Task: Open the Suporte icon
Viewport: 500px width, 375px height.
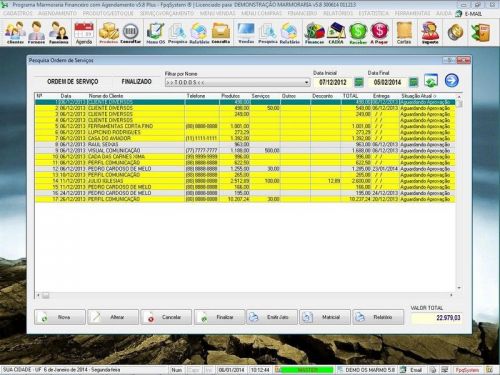Action: pyautogui.click(x=430, y=32)
